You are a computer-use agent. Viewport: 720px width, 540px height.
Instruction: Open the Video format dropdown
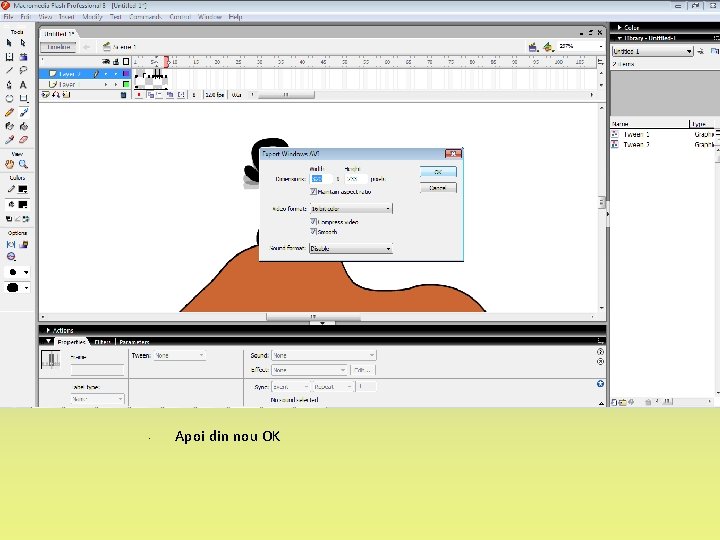(x=351, y=208)
